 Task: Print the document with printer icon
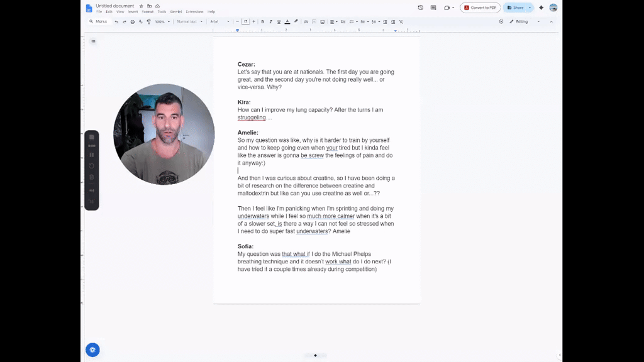point(133,22)
